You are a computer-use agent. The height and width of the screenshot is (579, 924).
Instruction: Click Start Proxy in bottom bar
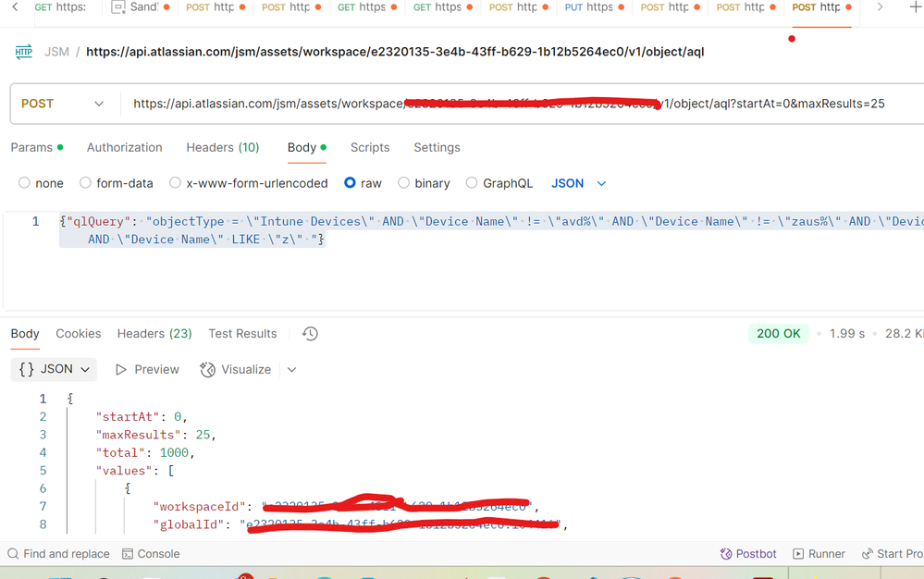893,554
